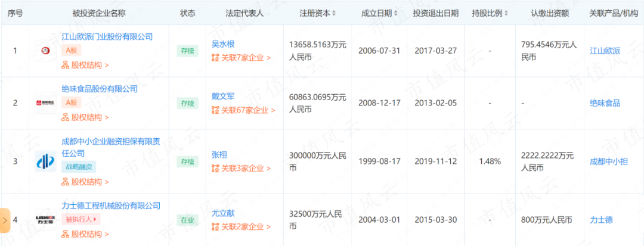This screenshot has width=644, height=246.
Task: Select exit date 2017-03-27
Action: pos(436,51)
